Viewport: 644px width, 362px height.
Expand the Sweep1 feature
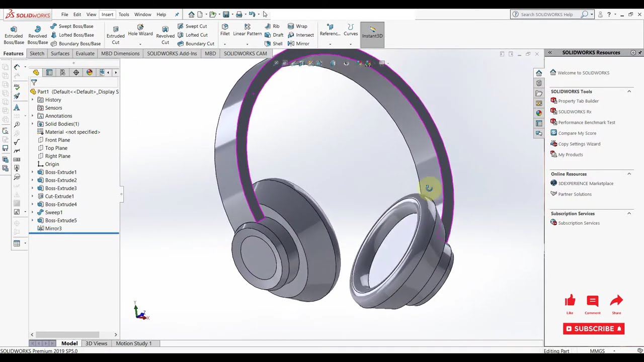(x=33, y=212)
